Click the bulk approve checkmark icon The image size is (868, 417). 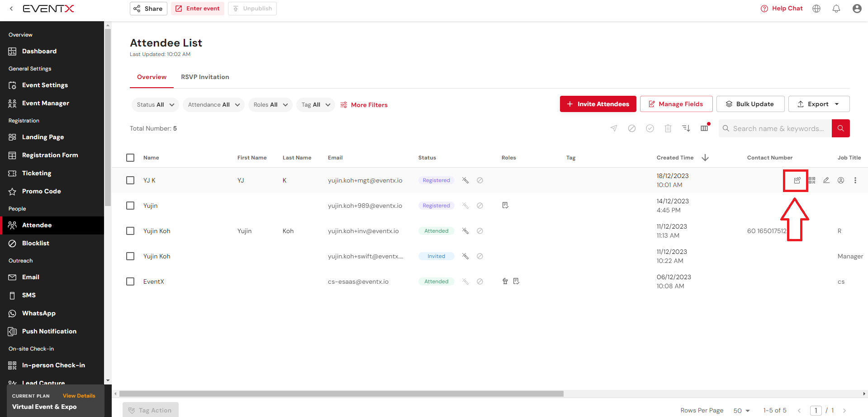[x=650, y=128]
